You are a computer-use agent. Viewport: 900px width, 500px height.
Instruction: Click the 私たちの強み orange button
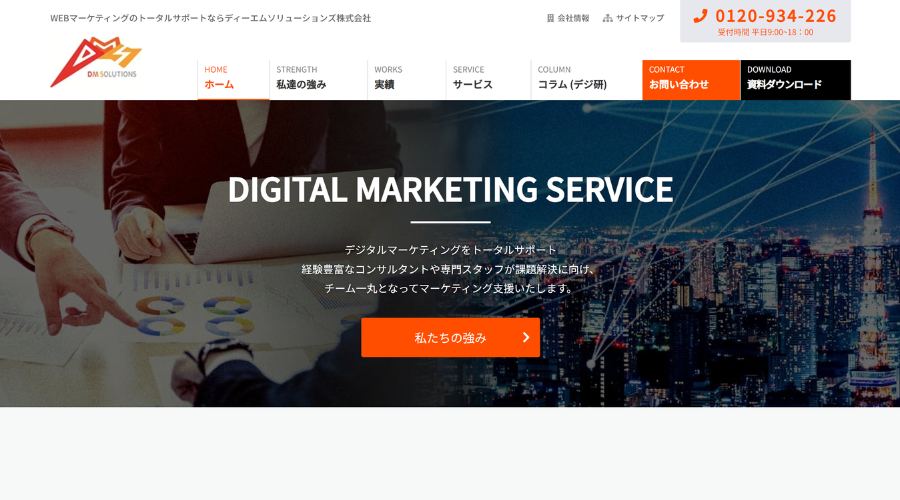(x=451, y=338)
